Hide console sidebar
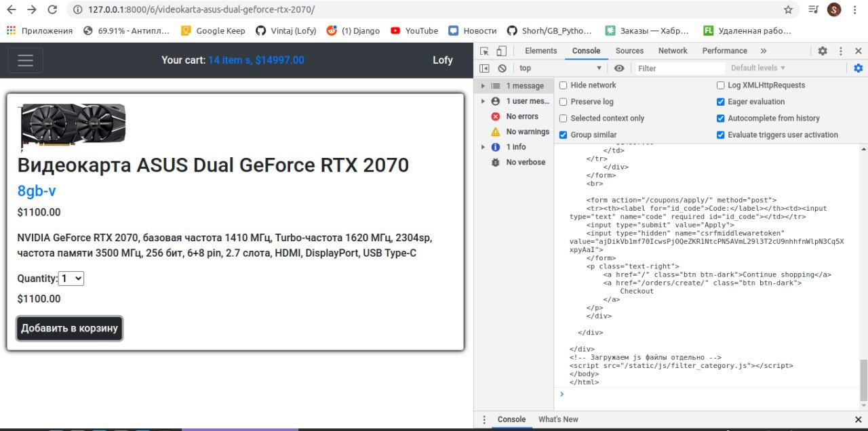Viewport: 868px width, 431px height. (484, 68)
